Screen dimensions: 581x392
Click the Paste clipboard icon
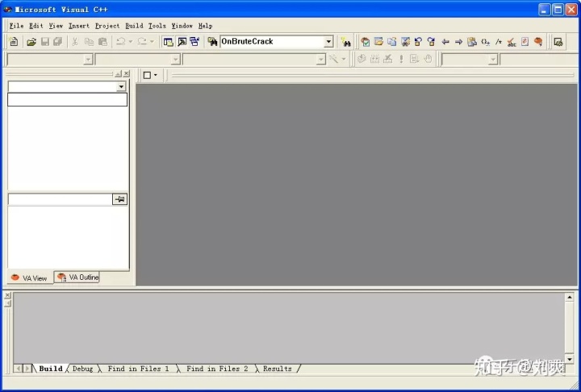tap(102, 41)
